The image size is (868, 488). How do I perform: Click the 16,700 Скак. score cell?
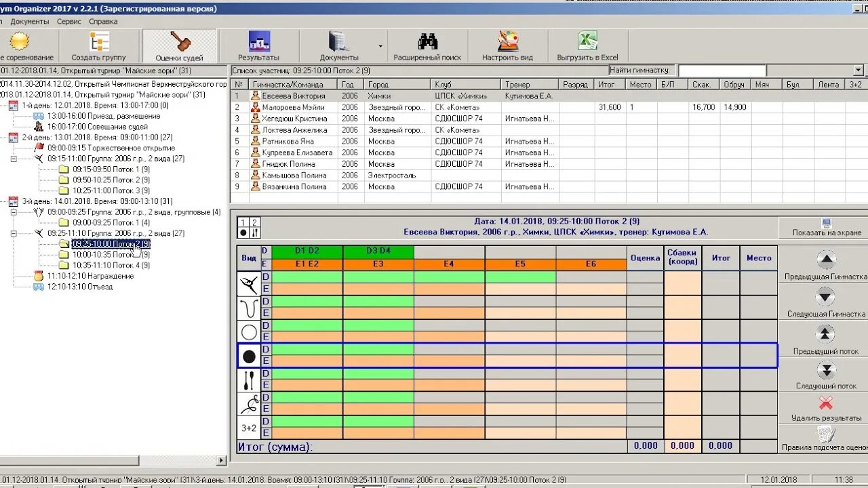[x=705, y=107]
